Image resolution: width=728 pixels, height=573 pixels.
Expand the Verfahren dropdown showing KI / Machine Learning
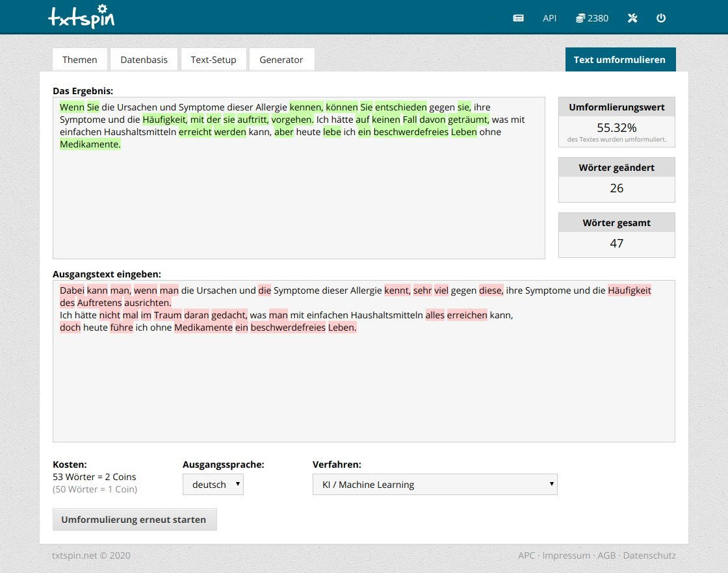tap(435, 484)
